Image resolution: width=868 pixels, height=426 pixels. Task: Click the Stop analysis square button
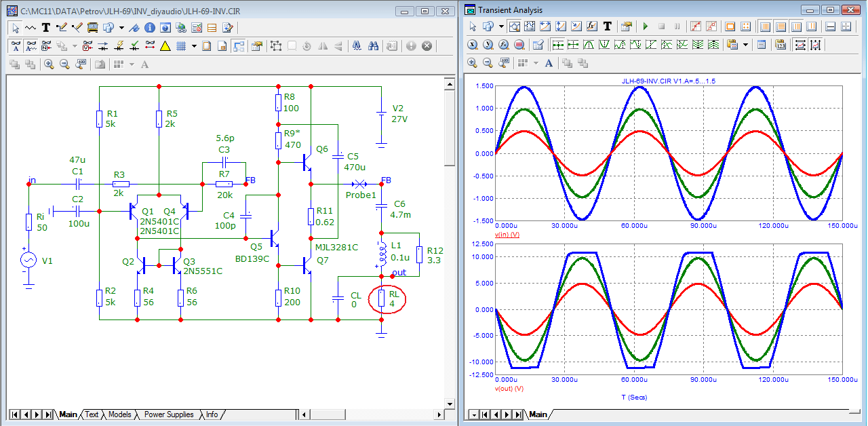point(661,26)
